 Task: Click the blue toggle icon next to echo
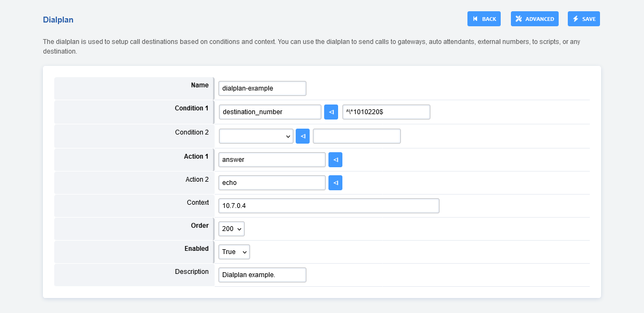coord(335,183)
